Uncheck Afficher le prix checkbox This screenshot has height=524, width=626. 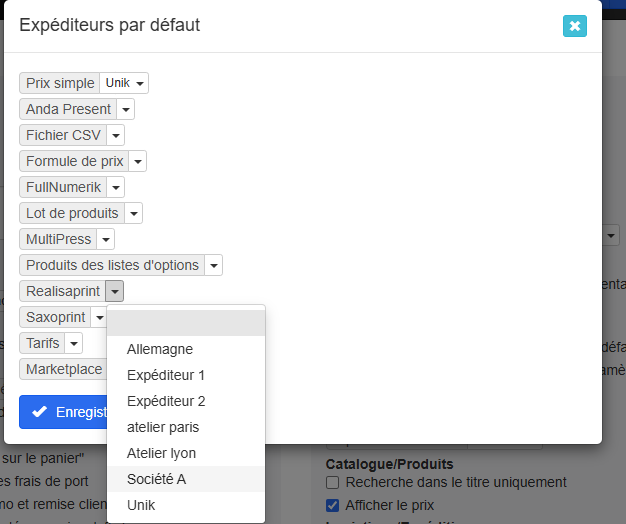coord(332,505)
